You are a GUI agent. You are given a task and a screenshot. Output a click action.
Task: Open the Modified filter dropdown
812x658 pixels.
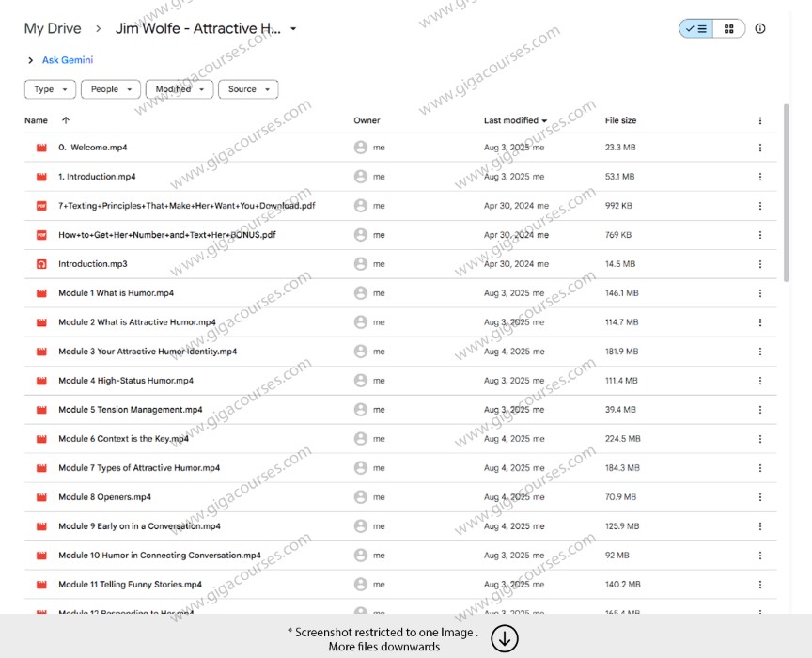179,89
